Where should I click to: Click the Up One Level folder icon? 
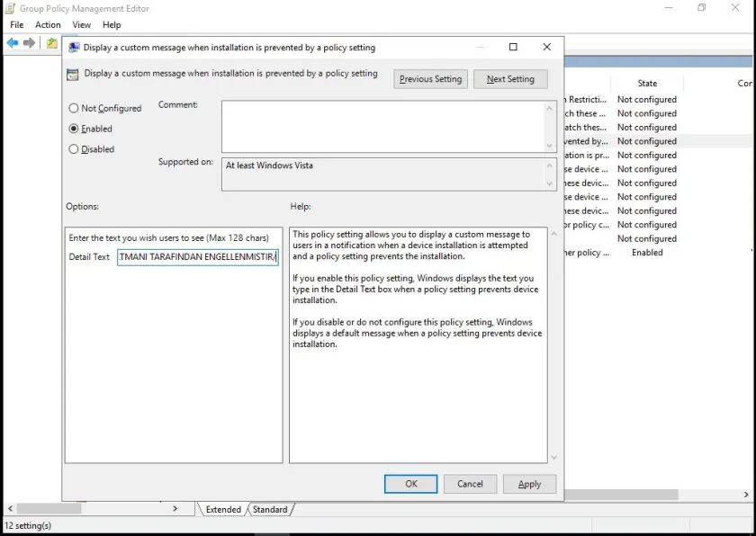[52, 43]
